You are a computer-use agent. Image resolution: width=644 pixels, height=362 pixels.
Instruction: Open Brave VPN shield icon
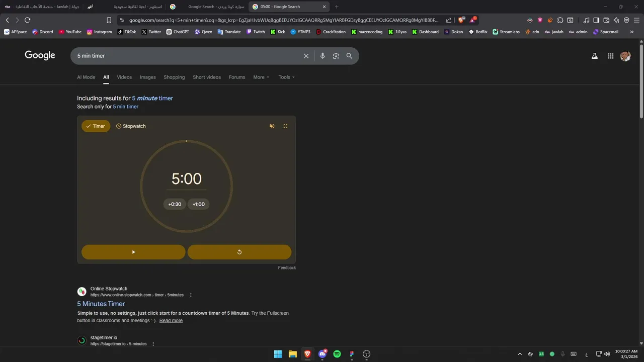(x=626, y=20)
